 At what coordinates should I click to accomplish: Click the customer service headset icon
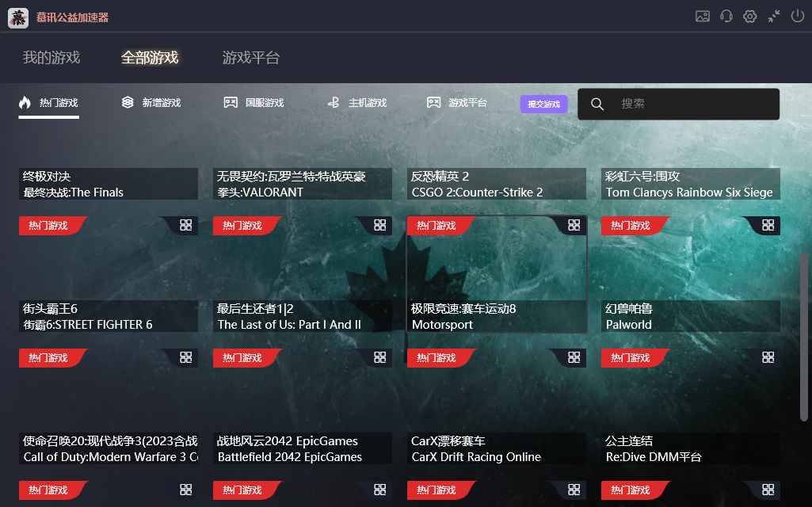726,17
